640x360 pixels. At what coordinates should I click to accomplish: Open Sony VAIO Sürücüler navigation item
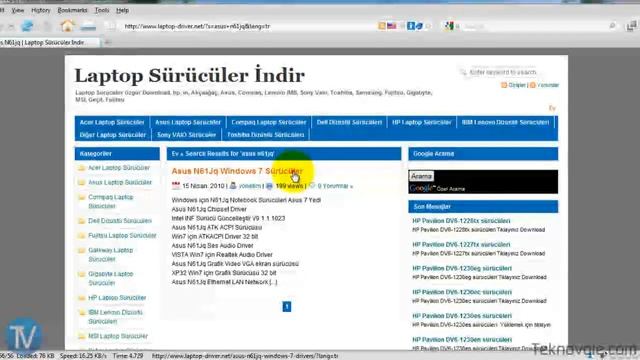[186, 135]
